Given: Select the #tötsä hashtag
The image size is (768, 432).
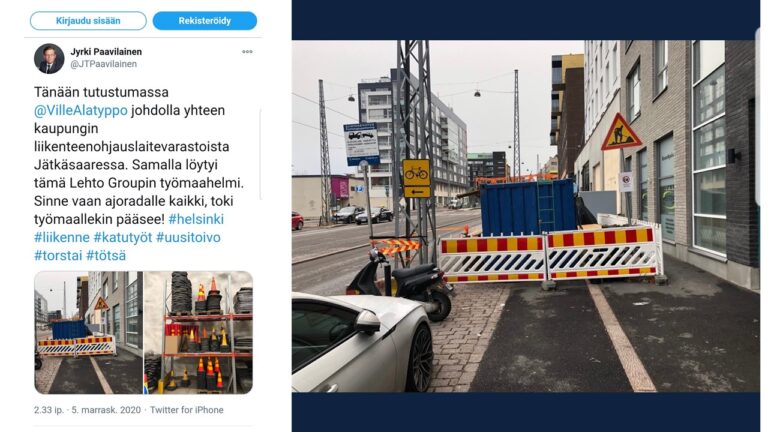Looking at the screenshot, I should click(x=106, y=255).
